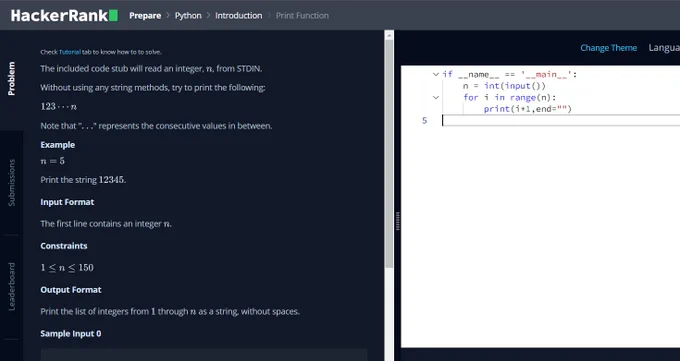Click the Print Function breadcrumb text
This screenshot has width=680, height=361.
point(302,16)
